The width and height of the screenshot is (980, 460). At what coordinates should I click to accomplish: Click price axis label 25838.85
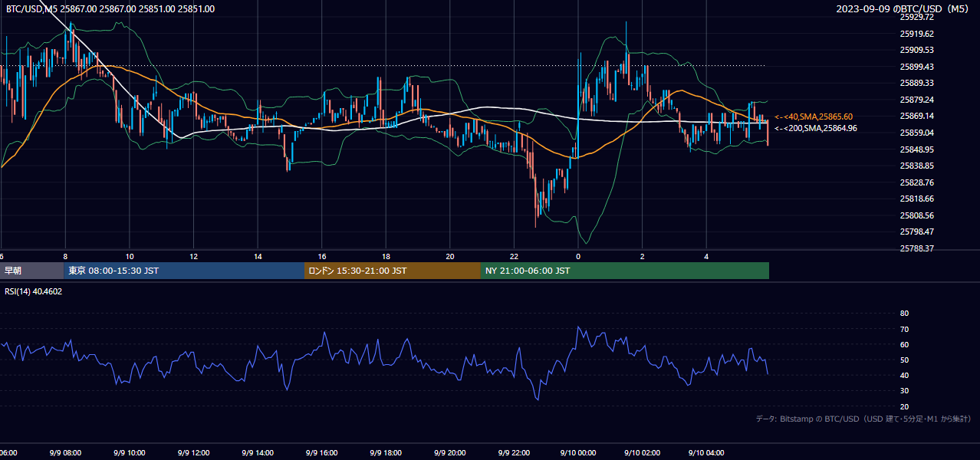[916, 166]
